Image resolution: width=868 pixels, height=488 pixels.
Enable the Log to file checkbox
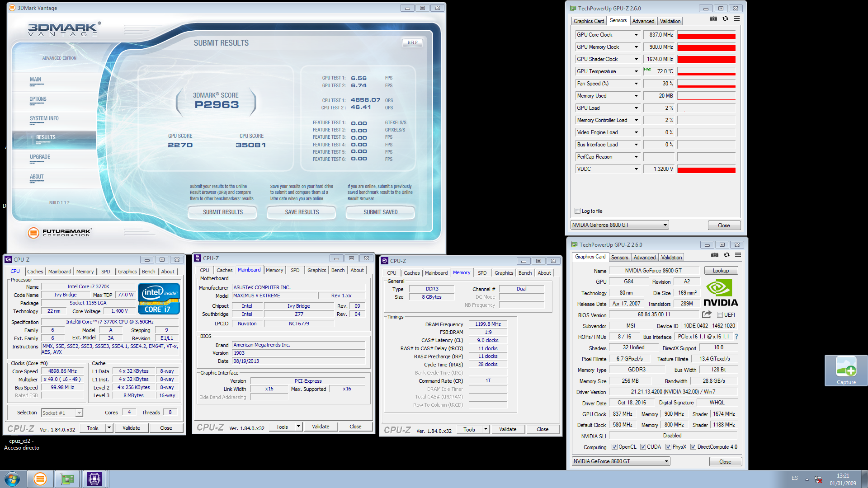(x=577, y=211)
